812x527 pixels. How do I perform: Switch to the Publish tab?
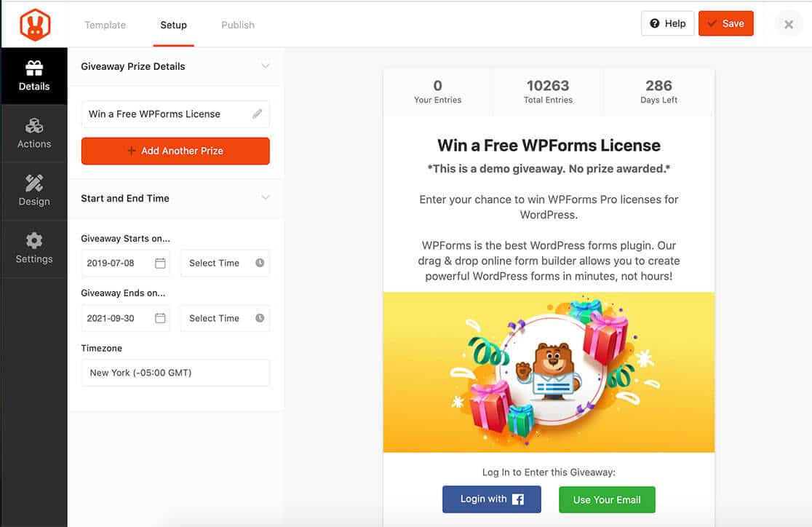(238, 25)
